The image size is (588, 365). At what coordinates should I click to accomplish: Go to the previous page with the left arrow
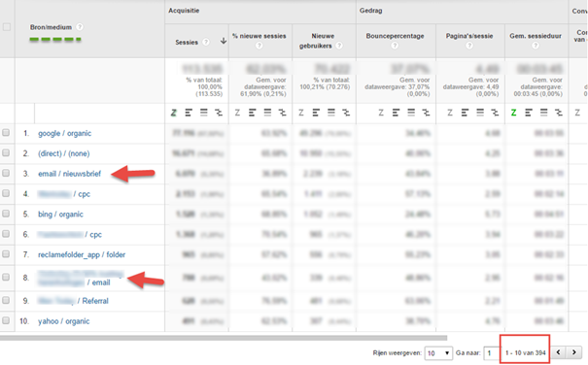[559, 352]
